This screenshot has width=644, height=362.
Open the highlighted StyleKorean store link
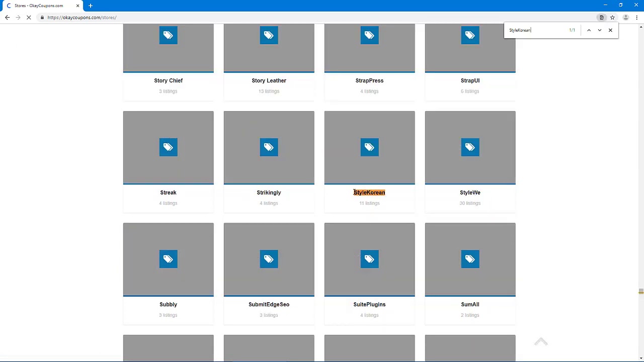(369, 193)
